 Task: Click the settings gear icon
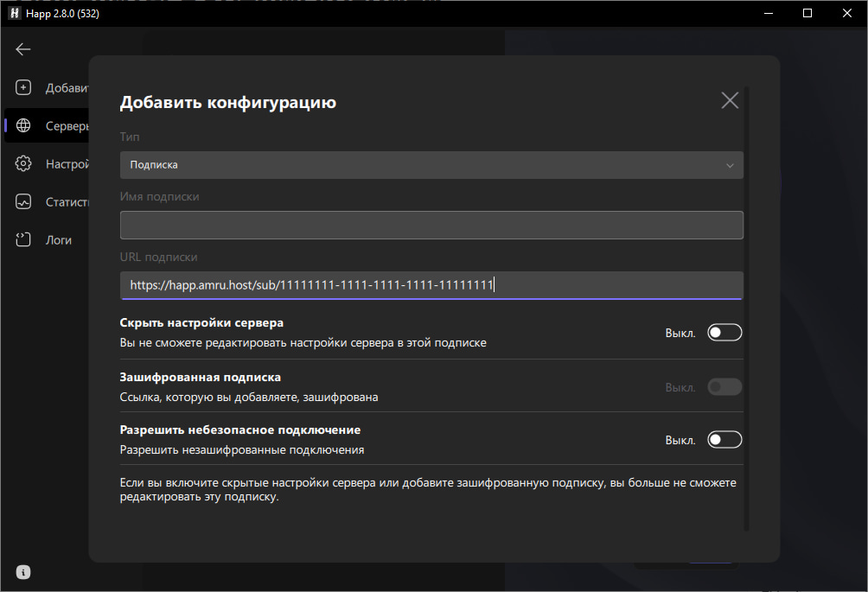point(23,163)
